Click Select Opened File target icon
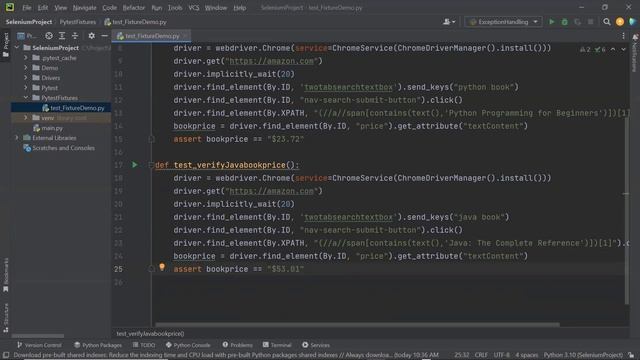640x360 pixels. tap(49, 36)
